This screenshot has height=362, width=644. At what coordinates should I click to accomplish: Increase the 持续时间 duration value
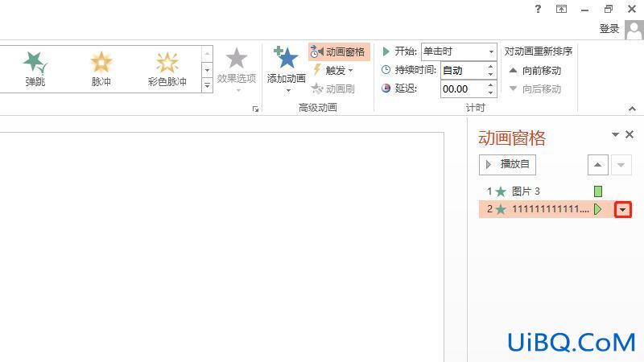491,67
